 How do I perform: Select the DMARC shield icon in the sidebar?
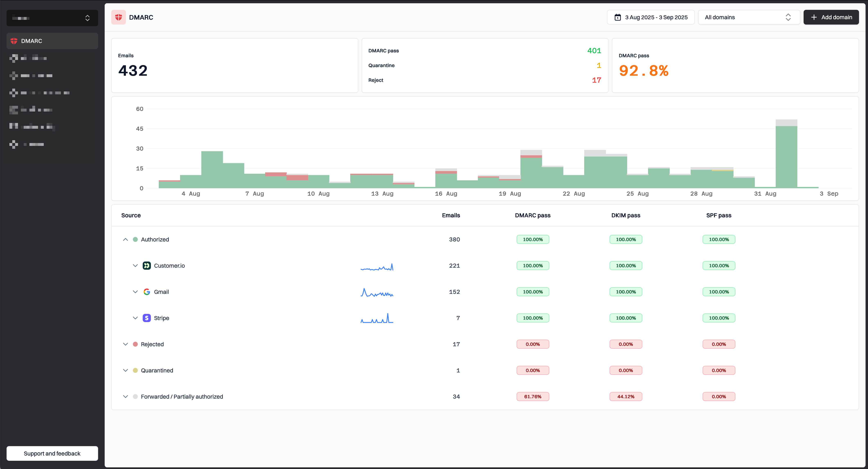tap(14, 41)
